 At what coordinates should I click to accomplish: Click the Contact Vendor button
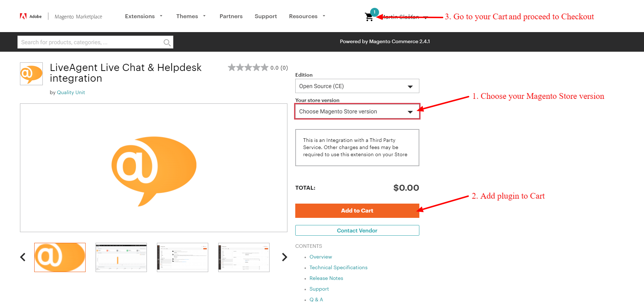357,230
